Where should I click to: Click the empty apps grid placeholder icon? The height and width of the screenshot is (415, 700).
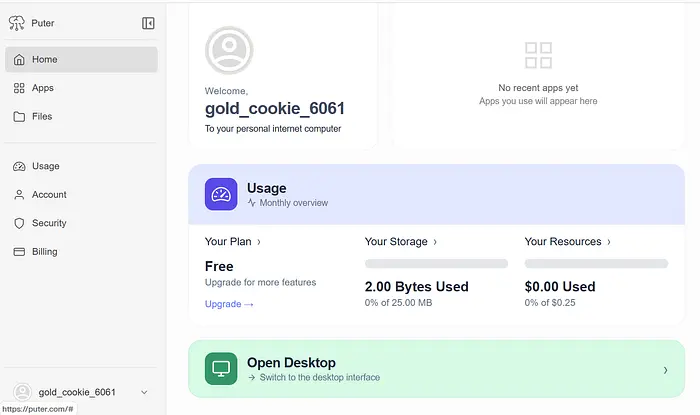tap(538, 55)
